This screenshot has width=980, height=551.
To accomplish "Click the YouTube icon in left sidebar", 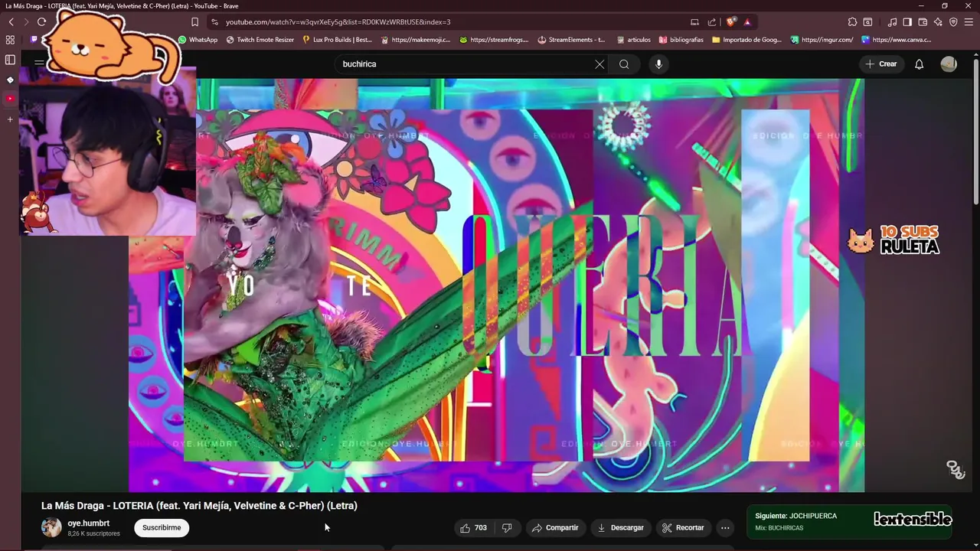I will click(x=10, y=99).
